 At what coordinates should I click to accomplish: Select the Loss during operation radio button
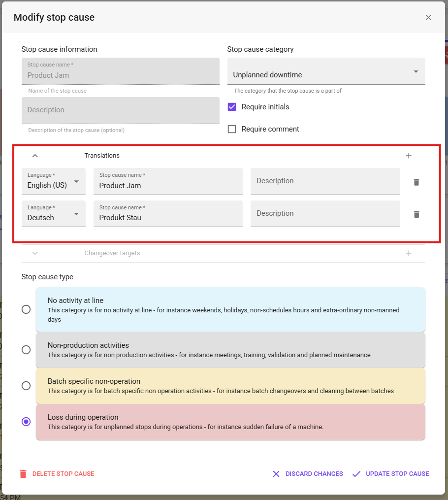(26, 422)
